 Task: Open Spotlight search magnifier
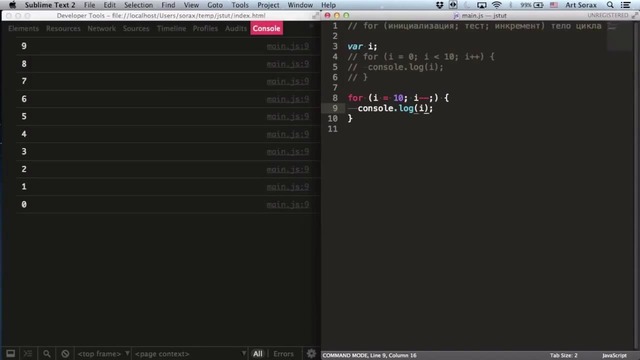[x=610, y=5]
